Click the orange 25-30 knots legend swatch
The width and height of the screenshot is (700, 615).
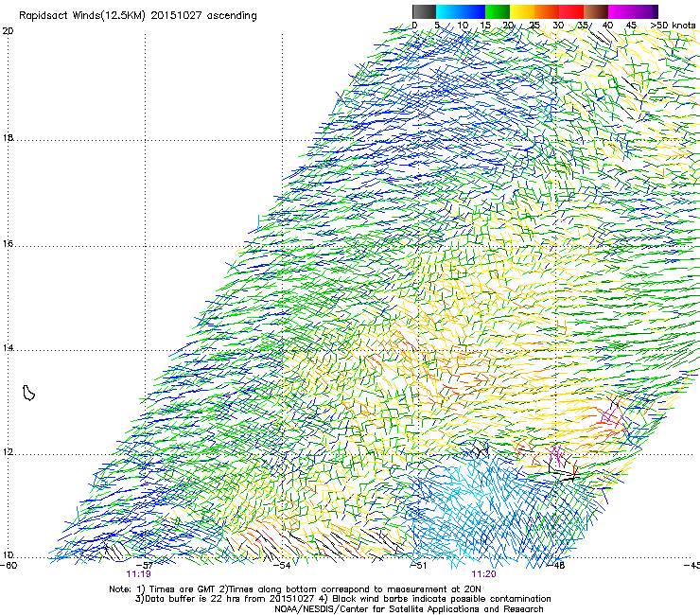(x=547, y=11)
